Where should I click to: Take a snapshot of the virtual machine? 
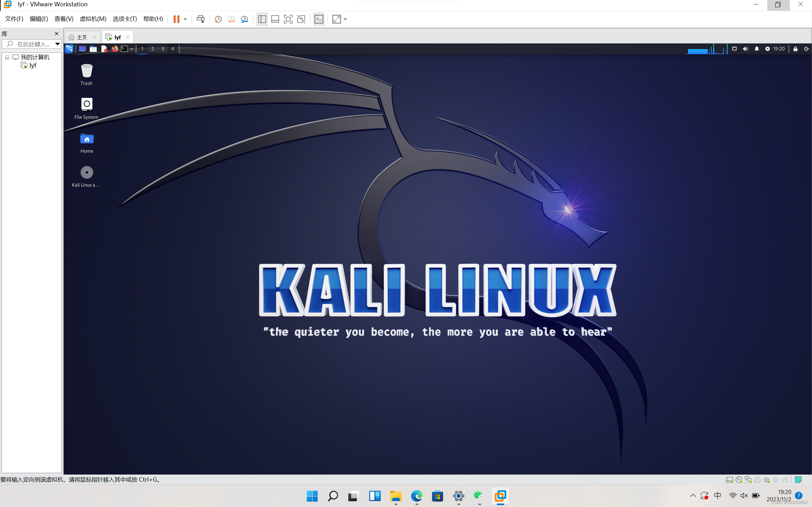218,19
